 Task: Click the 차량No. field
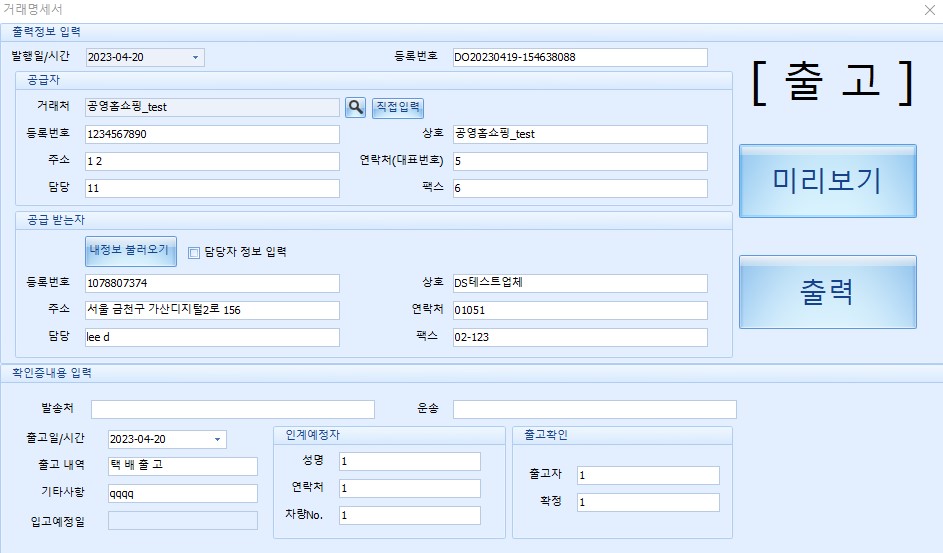[410, 516]
